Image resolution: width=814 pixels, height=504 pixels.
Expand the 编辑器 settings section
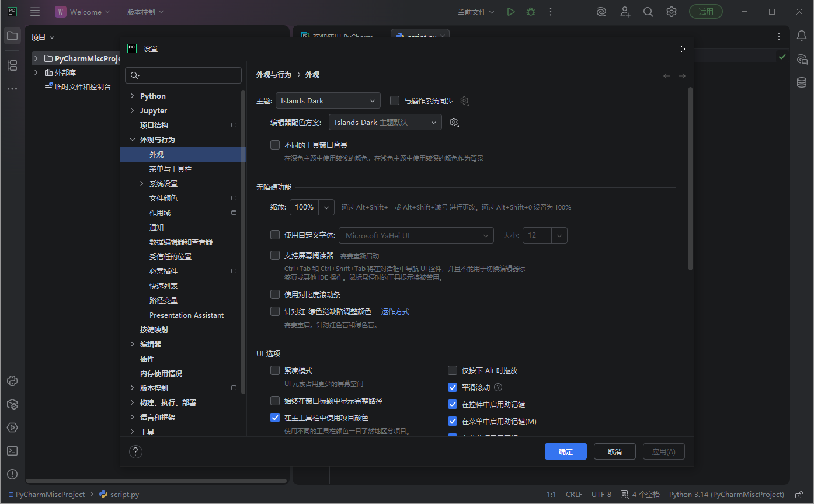coord(133,344)
